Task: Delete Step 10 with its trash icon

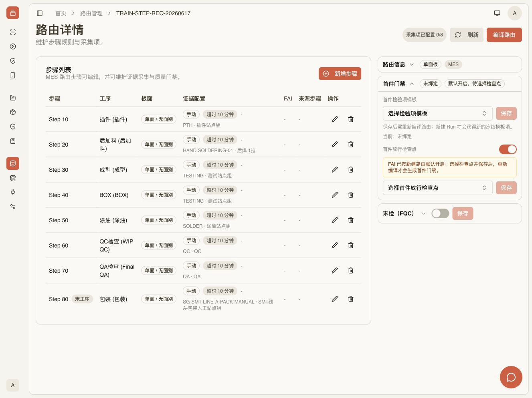Action: tap(351, 119)
